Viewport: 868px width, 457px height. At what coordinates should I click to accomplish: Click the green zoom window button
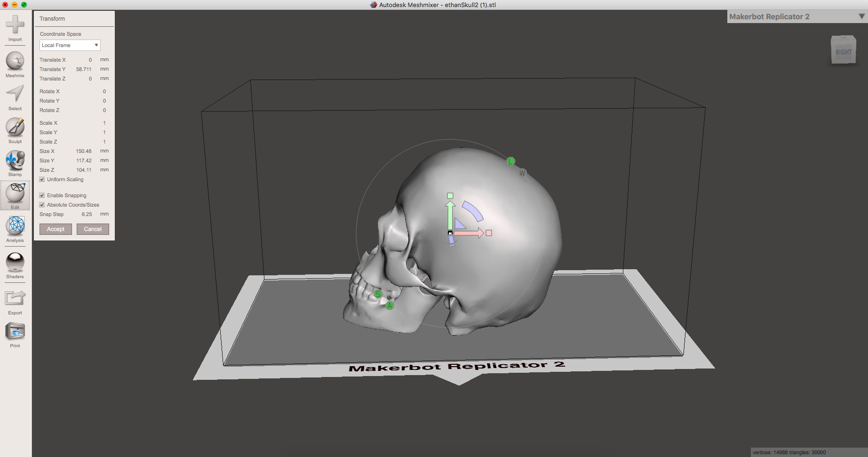(x=24, y=5)
